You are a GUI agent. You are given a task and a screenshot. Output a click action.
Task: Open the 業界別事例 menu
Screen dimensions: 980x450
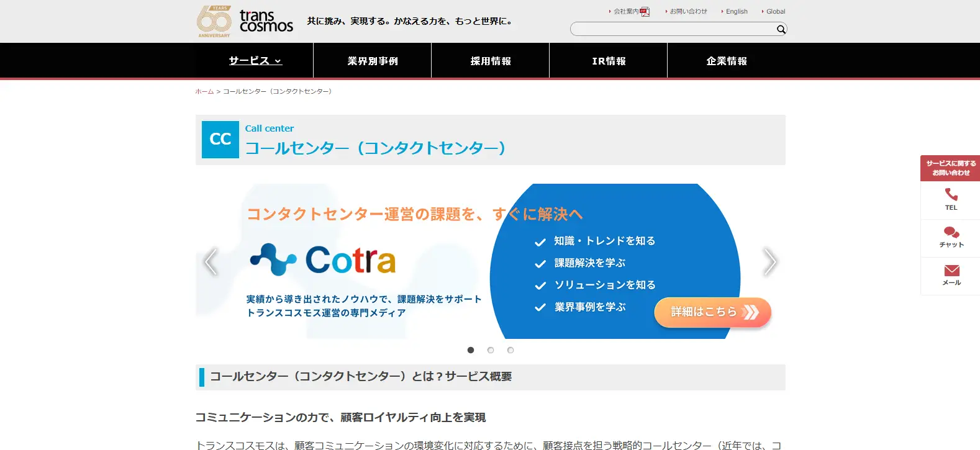(x=373, y=61)
